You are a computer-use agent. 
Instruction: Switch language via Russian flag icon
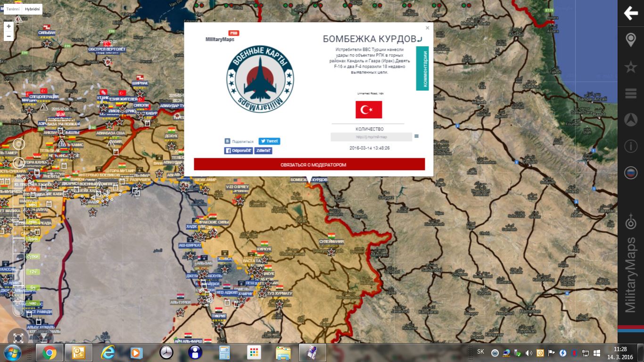[x=631, y=173]
